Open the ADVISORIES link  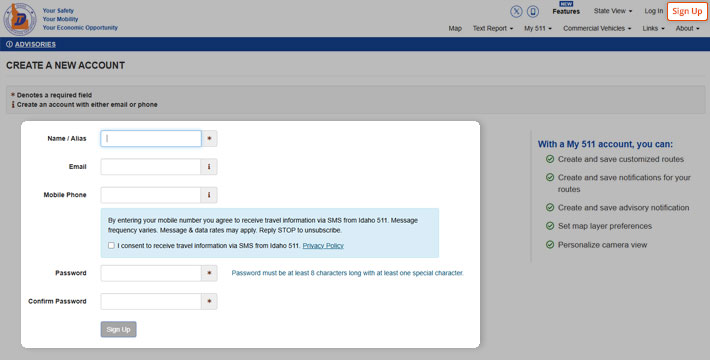pyautogui.click(x=35, y=44)
